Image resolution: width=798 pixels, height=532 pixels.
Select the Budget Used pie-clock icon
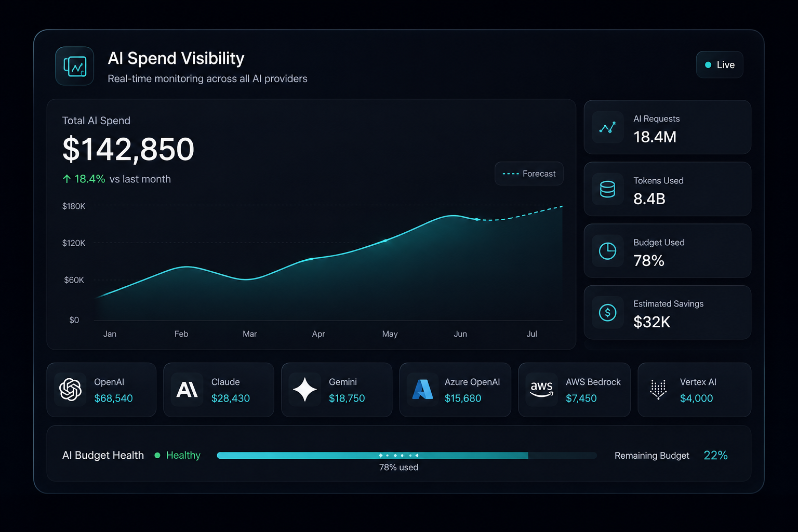click(607, 251)
